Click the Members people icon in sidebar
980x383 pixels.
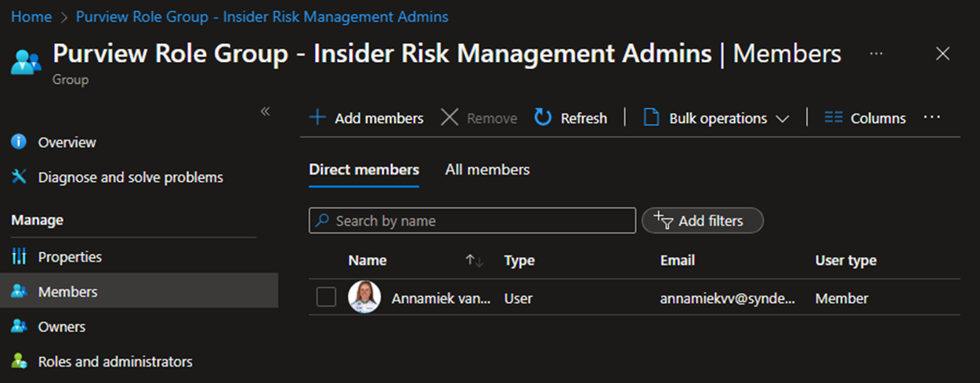pyautogui.click(x=19, y=291)
